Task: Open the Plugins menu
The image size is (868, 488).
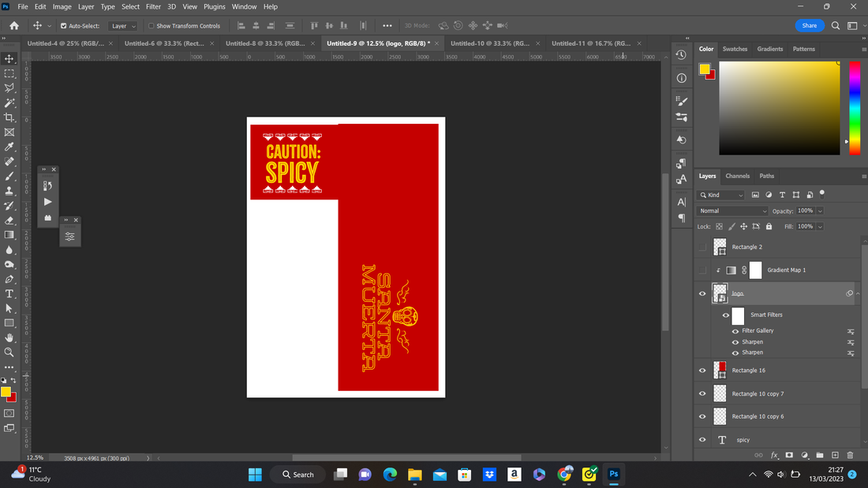Action: (x=214, y=6)
